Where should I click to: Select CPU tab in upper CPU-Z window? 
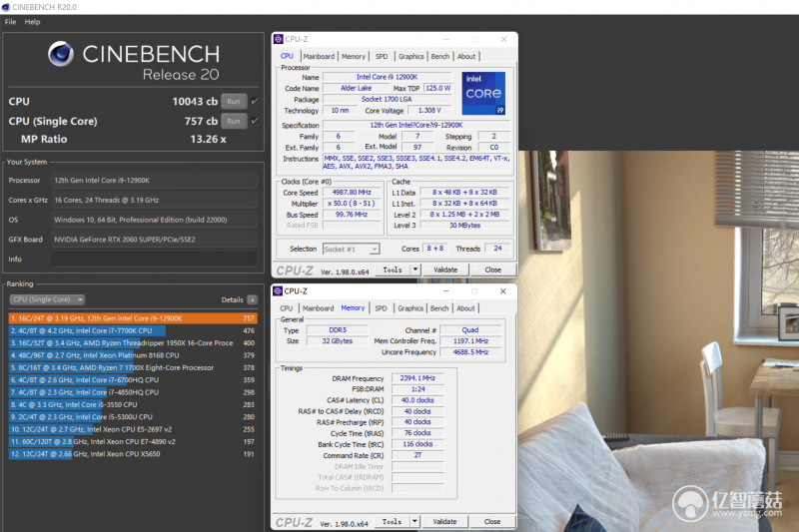(x=287, y=56)
